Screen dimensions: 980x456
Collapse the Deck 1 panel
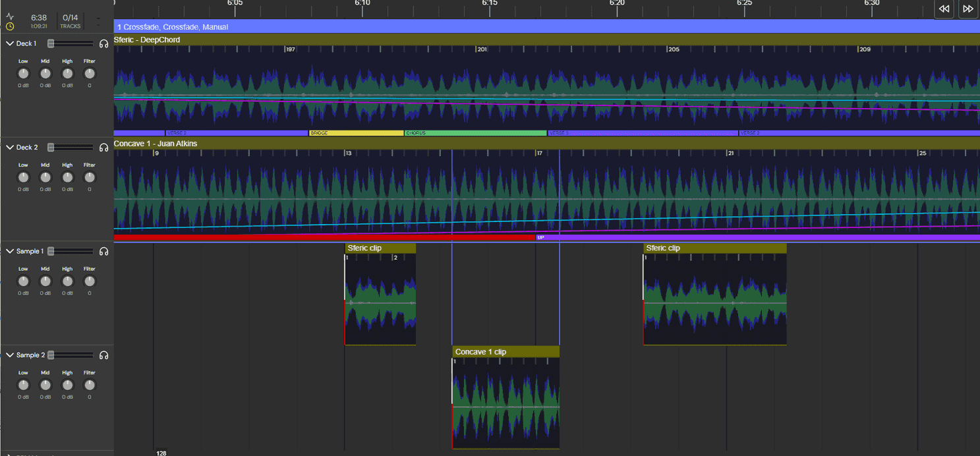click(x=8, y=43)
